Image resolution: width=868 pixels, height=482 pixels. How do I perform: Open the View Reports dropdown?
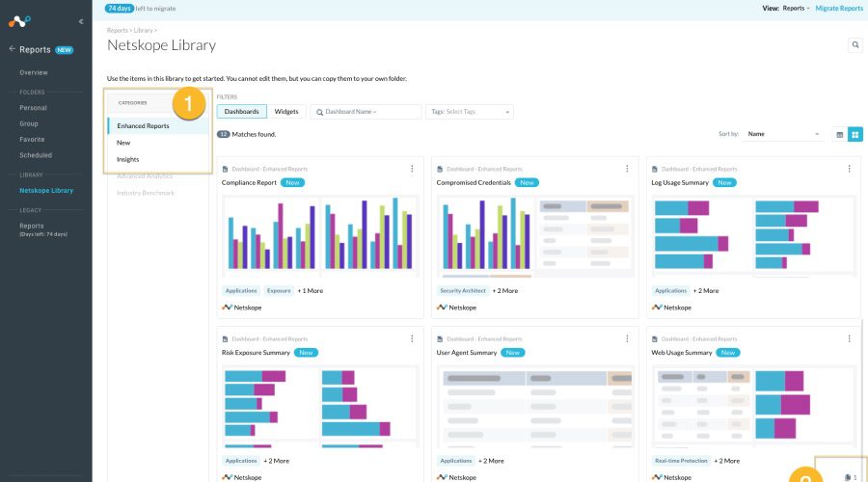(796, 9)
